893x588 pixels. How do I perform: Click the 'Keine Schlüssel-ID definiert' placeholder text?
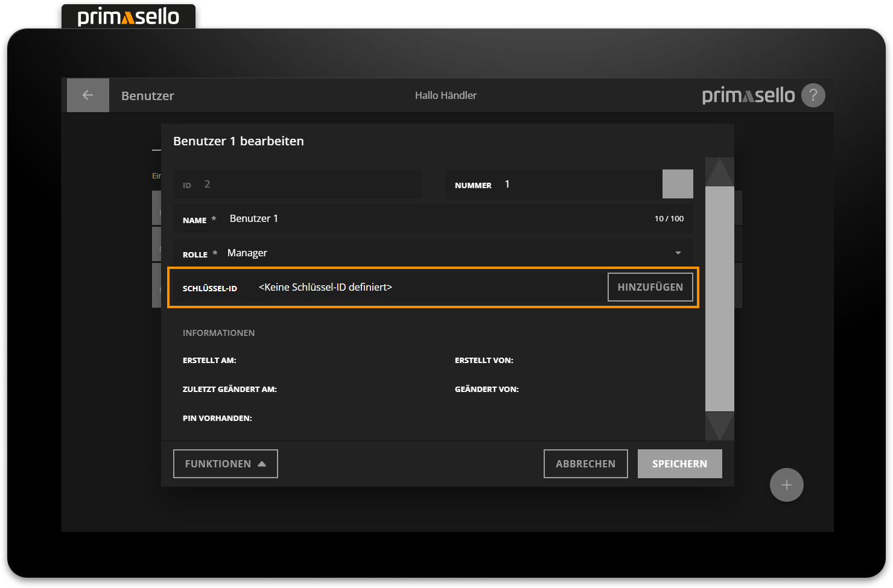(x=325, y=288)
